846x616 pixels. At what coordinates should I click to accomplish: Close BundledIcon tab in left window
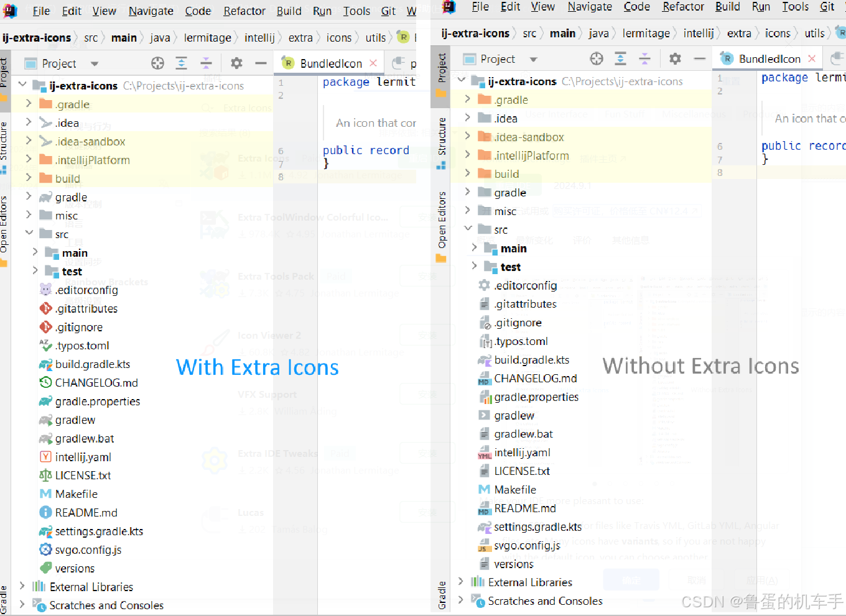373,63
